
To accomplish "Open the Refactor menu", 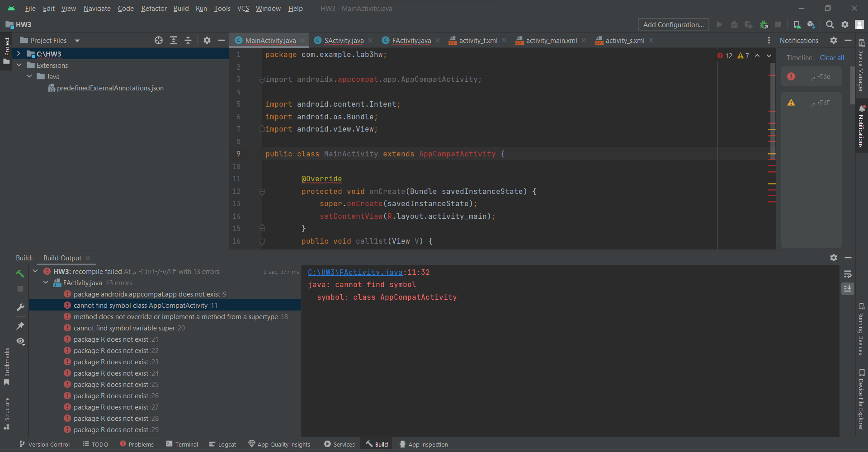I will pyautogui.click(x=154, y=9).
